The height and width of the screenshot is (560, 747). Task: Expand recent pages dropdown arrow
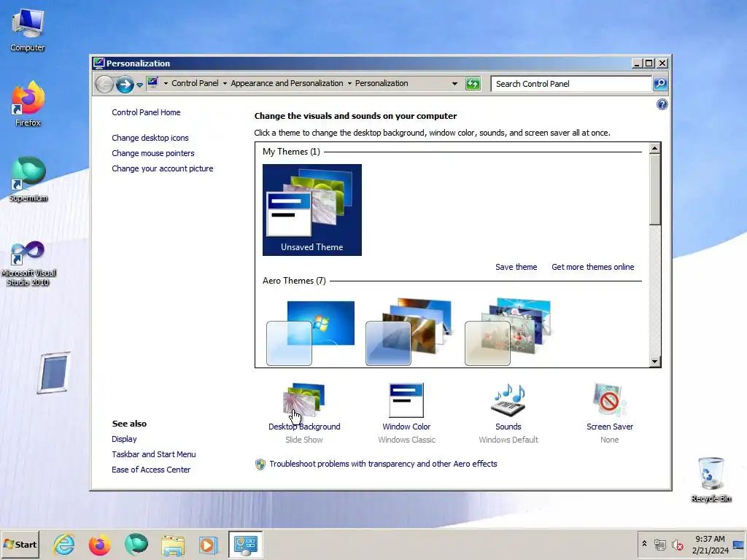(139, 85)
